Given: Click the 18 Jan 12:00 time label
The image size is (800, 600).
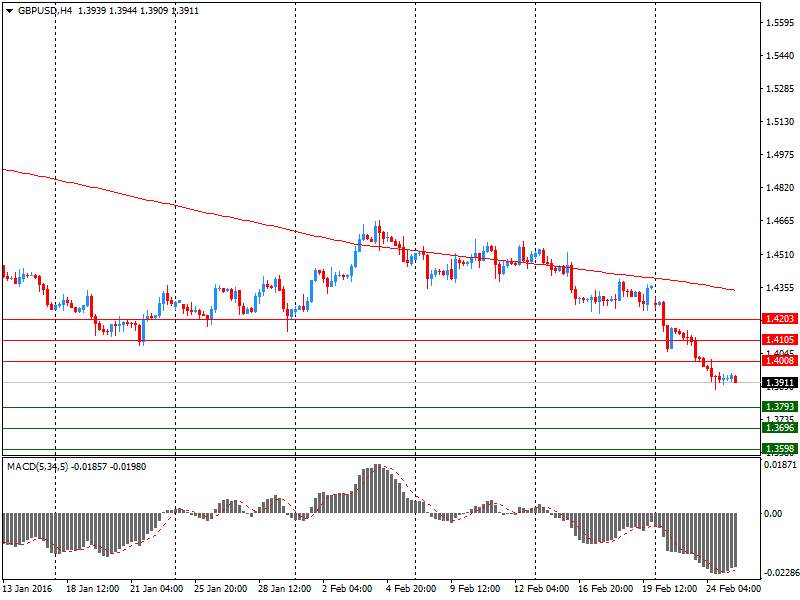Looking at the screenshot, I should [x=92, y=589].
